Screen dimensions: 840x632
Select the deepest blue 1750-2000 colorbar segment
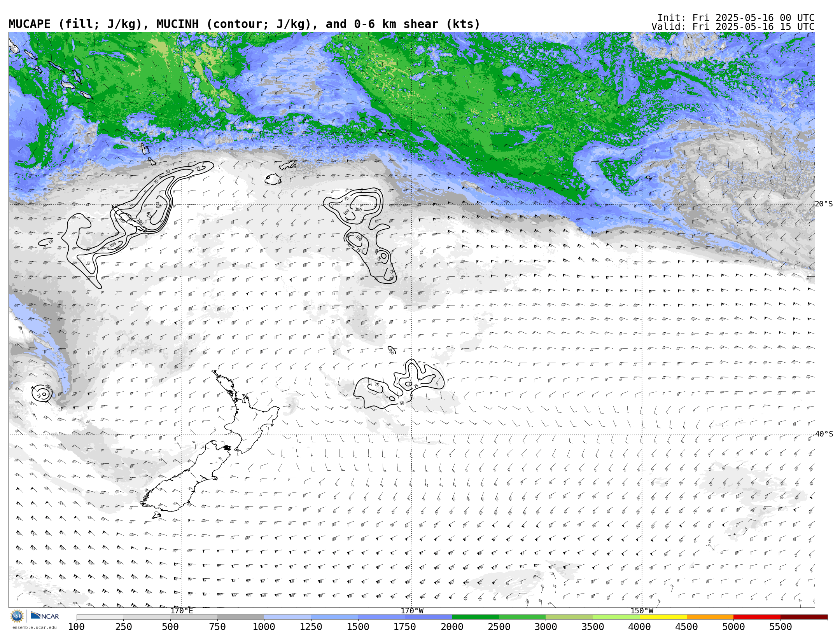[428, 617]
